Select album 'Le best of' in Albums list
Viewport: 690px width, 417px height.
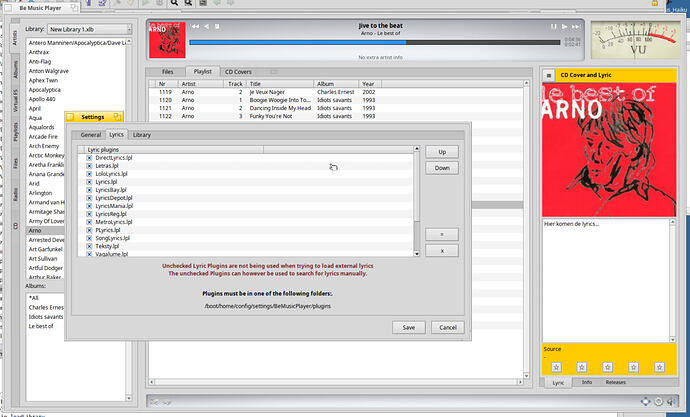tap(41, 326)
